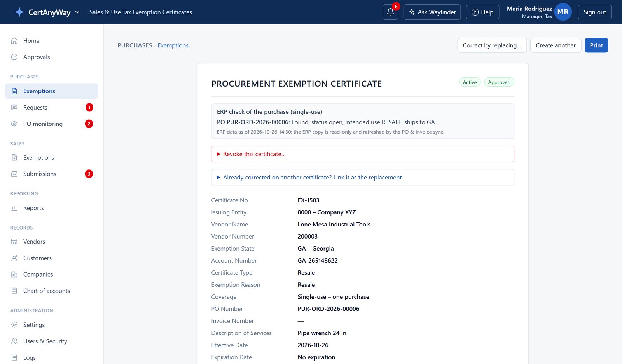Click the Requests chat icon
Viewport: 622px width, 364px height.
tap(14, 107)
